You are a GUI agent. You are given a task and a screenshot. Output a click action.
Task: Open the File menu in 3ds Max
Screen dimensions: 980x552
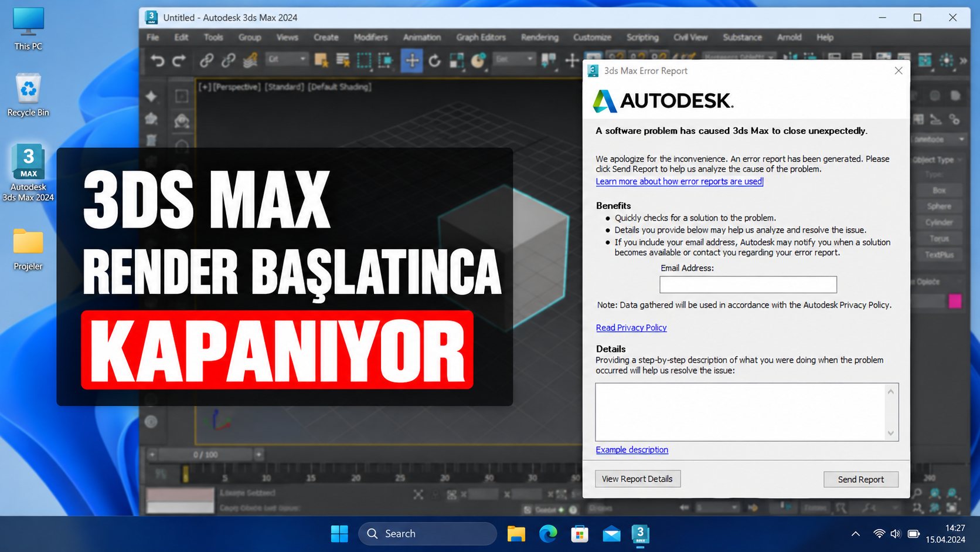[152, 37]
